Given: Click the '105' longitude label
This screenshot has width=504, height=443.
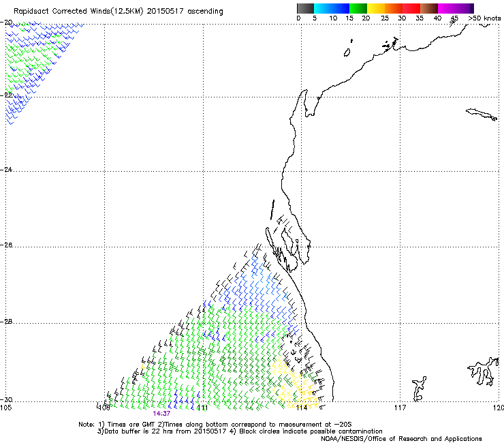Looking at the screenshot, I should point(5,408).
